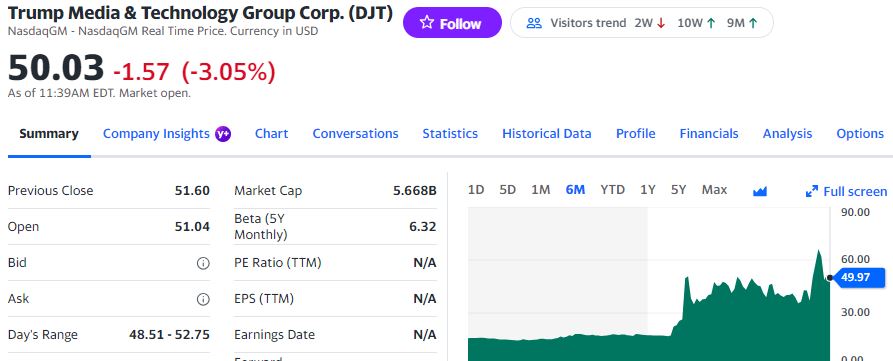The width and height of the screenshot is (893, 361).
Task: Switch to the 5Y chart range
Action: click(678, 190)
